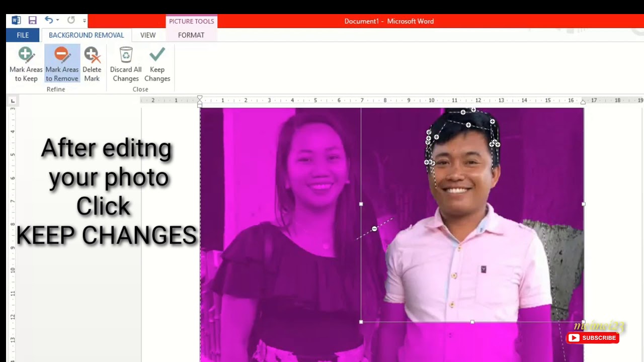Click the bottom-left marquee corner handle
The height and width of the screenshot is (362, 644).
coord(361,322)
